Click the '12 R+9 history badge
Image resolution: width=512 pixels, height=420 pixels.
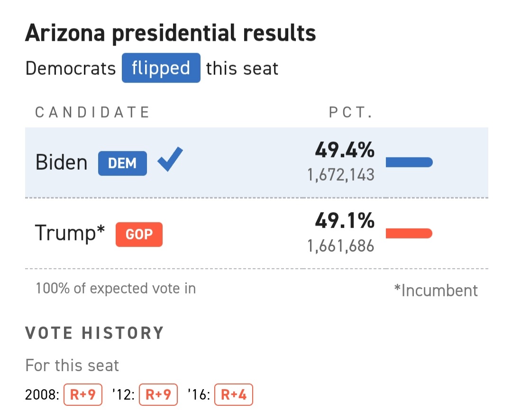point(158,395)
